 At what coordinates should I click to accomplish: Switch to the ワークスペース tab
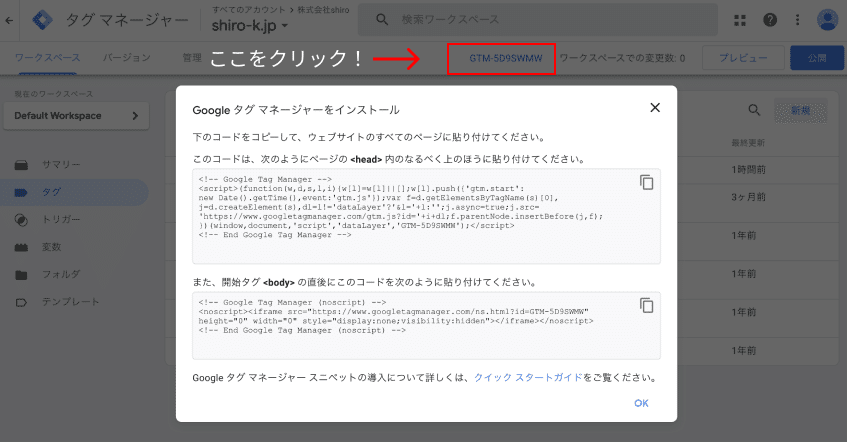pos(47,57)
